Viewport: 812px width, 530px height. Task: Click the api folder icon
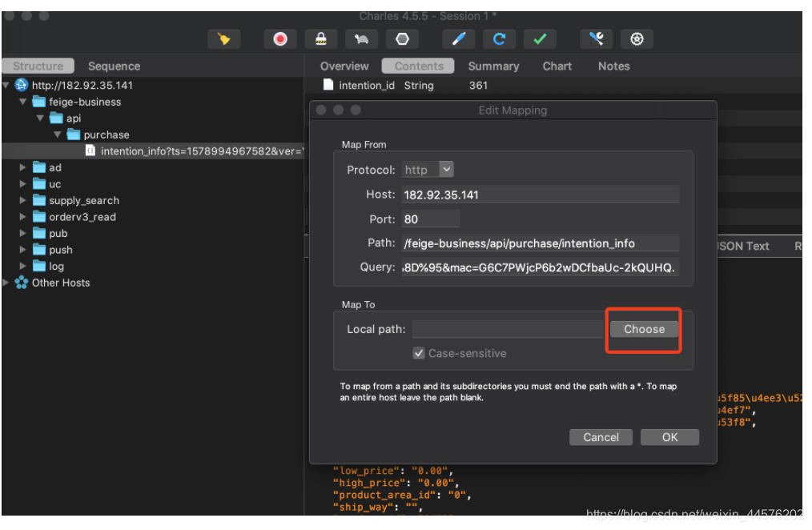(56, 118)
